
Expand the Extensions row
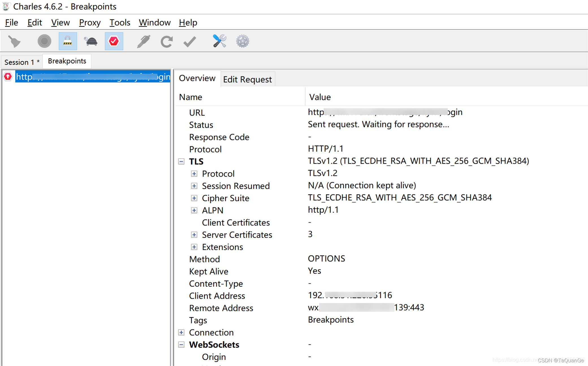tap(194, 247)
